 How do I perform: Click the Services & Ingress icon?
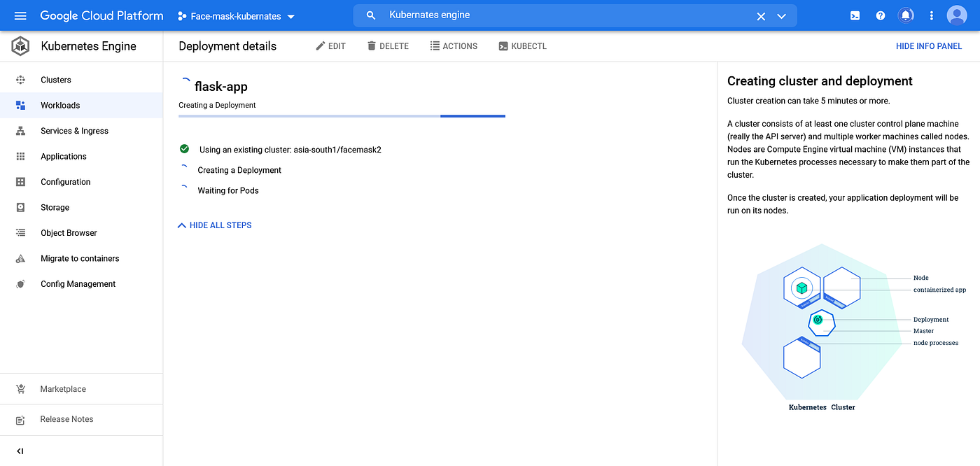click(20, 131)
